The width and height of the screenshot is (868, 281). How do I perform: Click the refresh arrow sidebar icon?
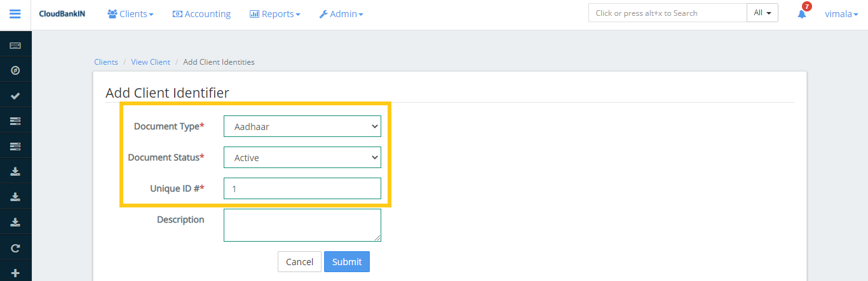click(15, 247)
